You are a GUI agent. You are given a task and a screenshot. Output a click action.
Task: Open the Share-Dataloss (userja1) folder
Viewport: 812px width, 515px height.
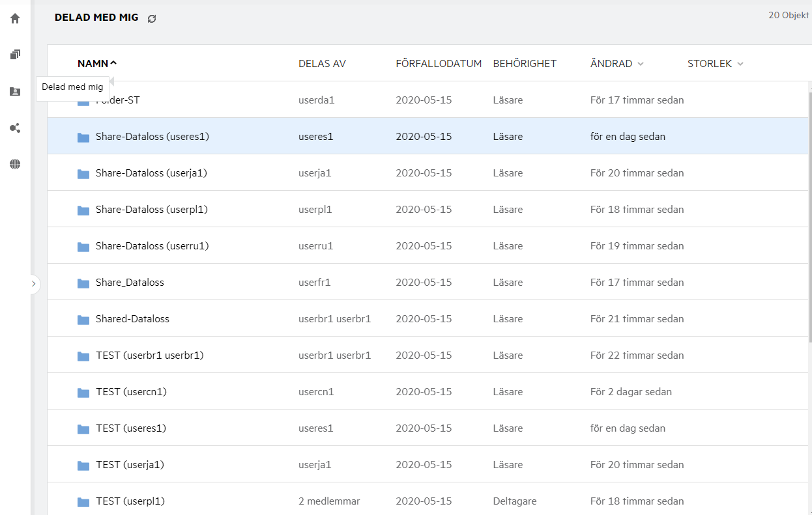click(151, 173)
